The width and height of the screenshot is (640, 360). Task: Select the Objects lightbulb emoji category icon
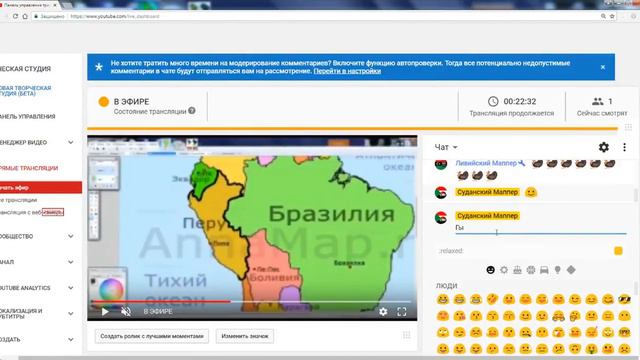point(558,270)
